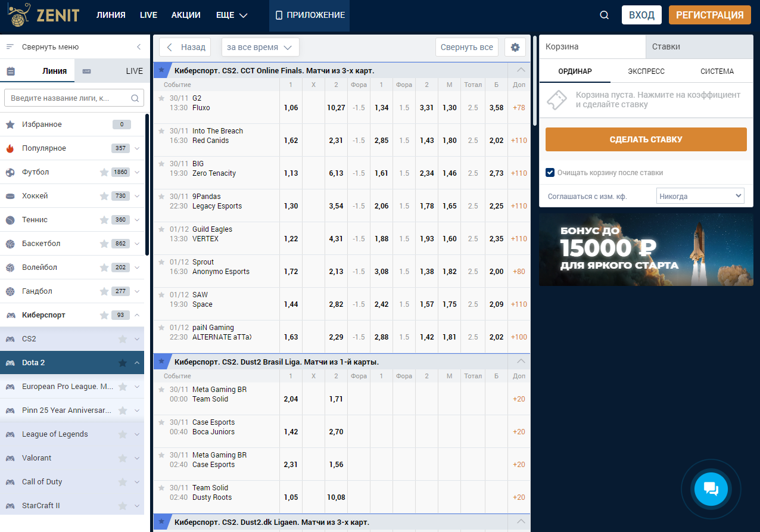Switch to the 'СИСТЕМА' bet tab
The image size is (760, 532).
(x=717, y=71)
